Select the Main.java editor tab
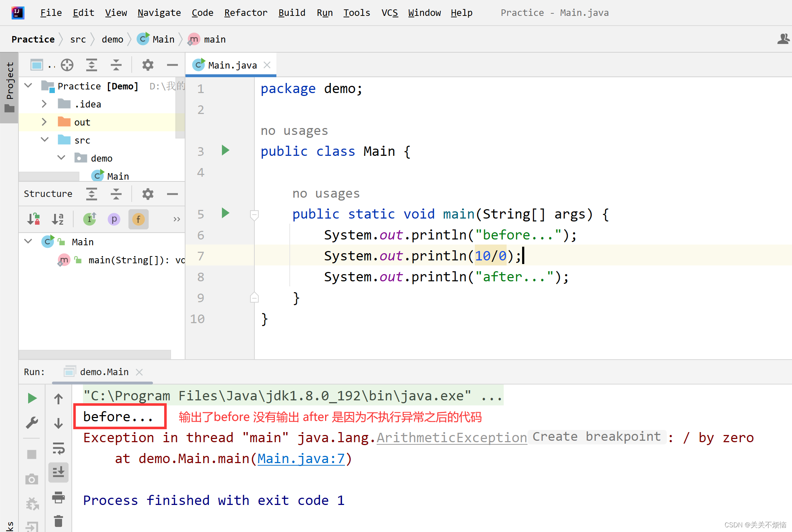The width and height of the screenshot is (792, 532). coord(232,65)
